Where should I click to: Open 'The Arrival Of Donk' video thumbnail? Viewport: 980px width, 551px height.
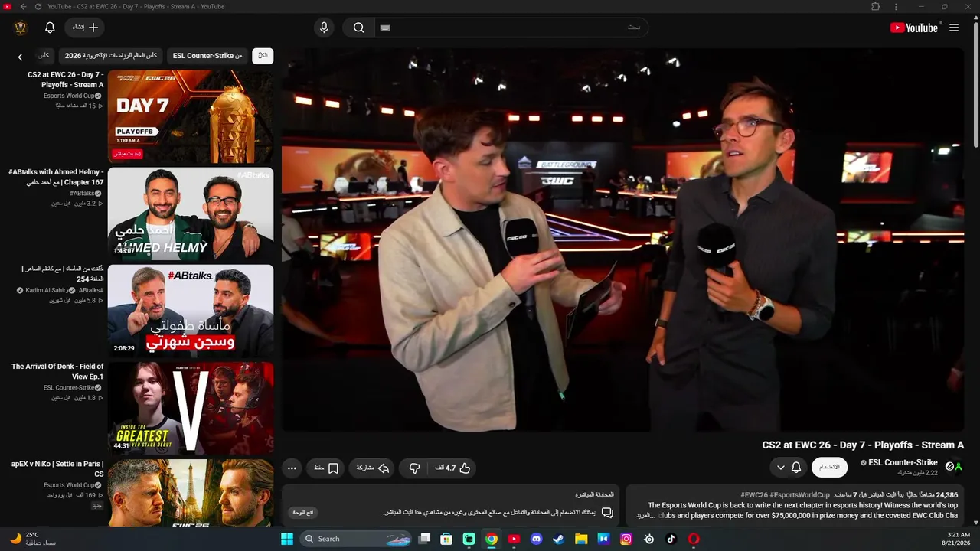[x=191, y=408]
